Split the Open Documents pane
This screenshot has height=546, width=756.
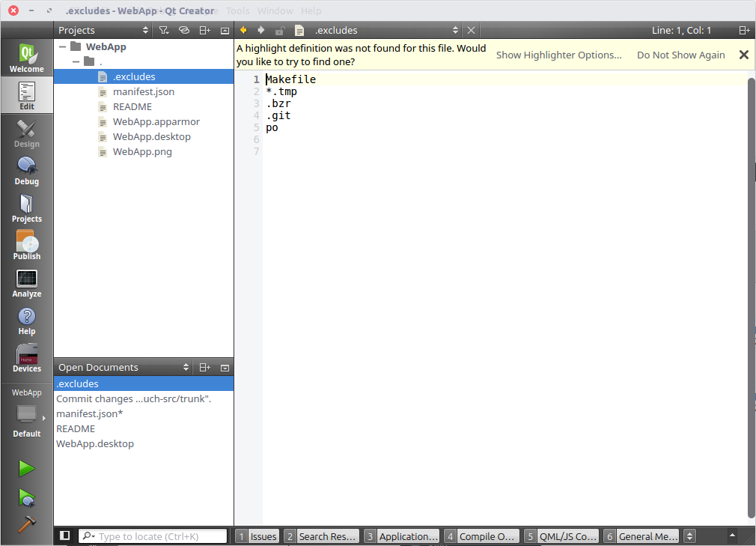(x=204, y=368)
